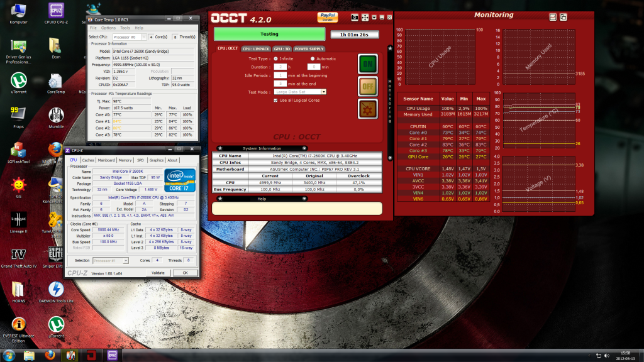Click the Validate button in CPU-Z
This screenshot has height=362, width=644.
(x=157, y=273)
